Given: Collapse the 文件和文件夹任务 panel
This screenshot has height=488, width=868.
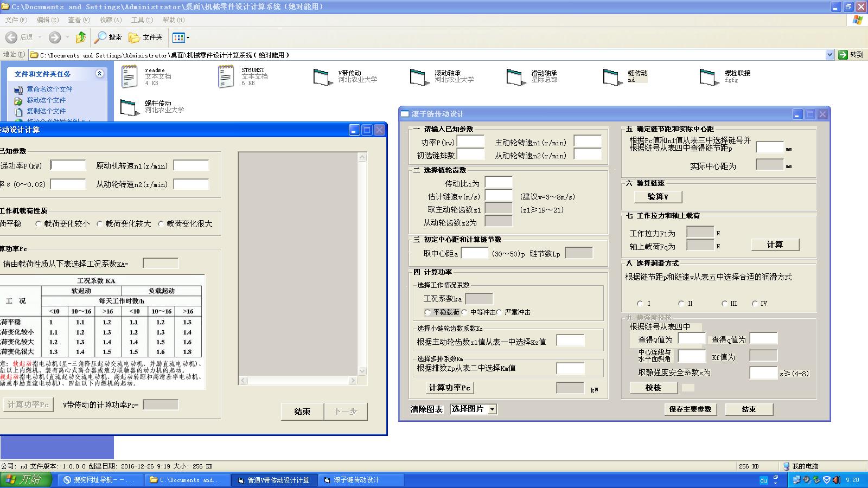Looking at the screenshot, I should (99, 74).
